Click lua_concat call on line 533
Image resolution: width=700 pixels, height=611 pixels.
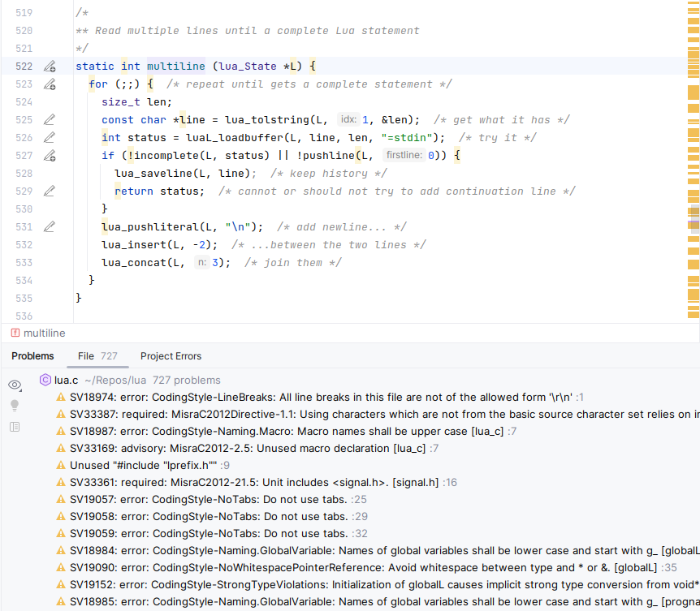(x=133, y=263)
